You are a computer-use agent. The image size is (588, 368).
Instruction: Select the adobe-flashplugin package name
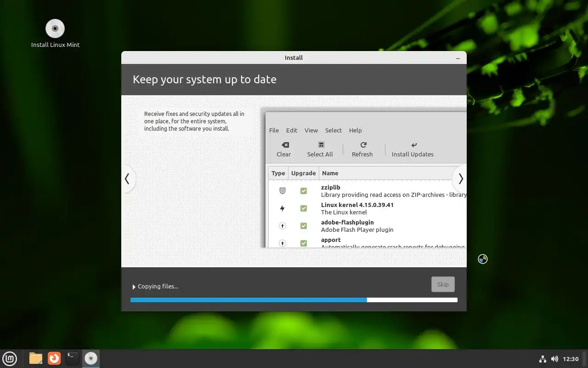(x=347, y=222)
